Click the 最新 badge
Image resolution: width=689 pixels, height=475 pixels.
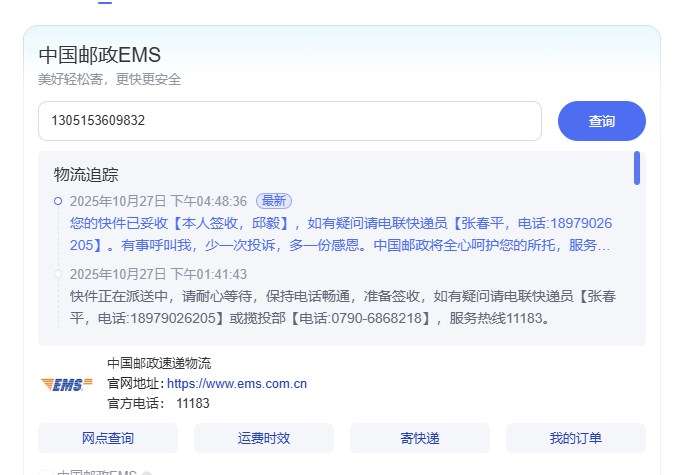274,200
